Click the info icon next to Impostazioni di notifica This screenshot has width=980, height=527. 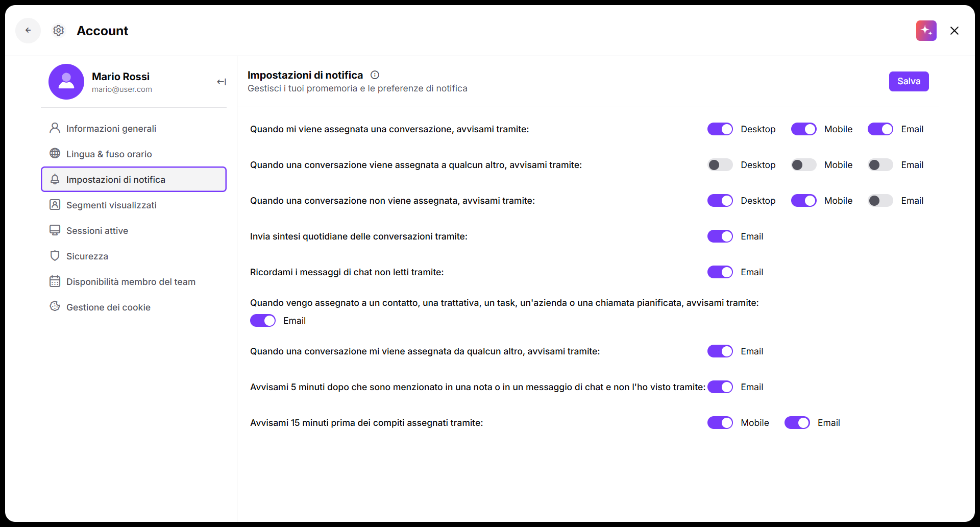tap(375, 75)
